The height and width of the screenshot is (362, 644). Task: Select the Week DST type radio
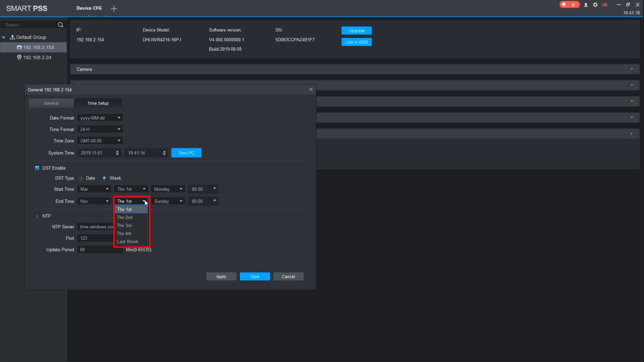point(104,178)
